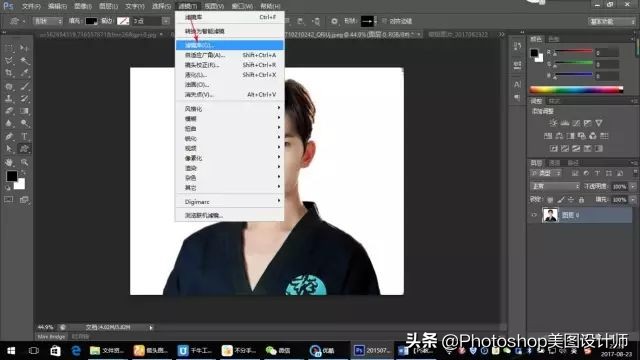The height and width of the screenshot is (360, 640).
Task: Open the 文件(F) menu
Action: coord(31,7)
